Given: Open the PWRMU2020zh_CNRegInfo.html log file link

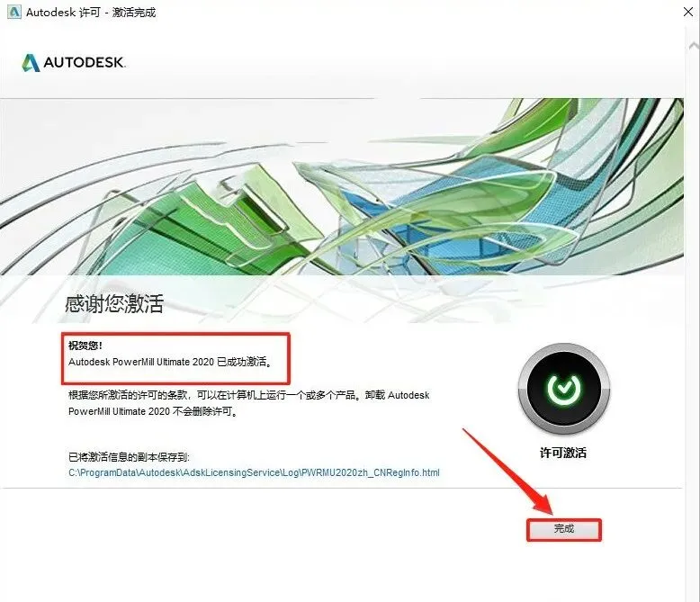Looking at the screenshot, I should (254, 472).
